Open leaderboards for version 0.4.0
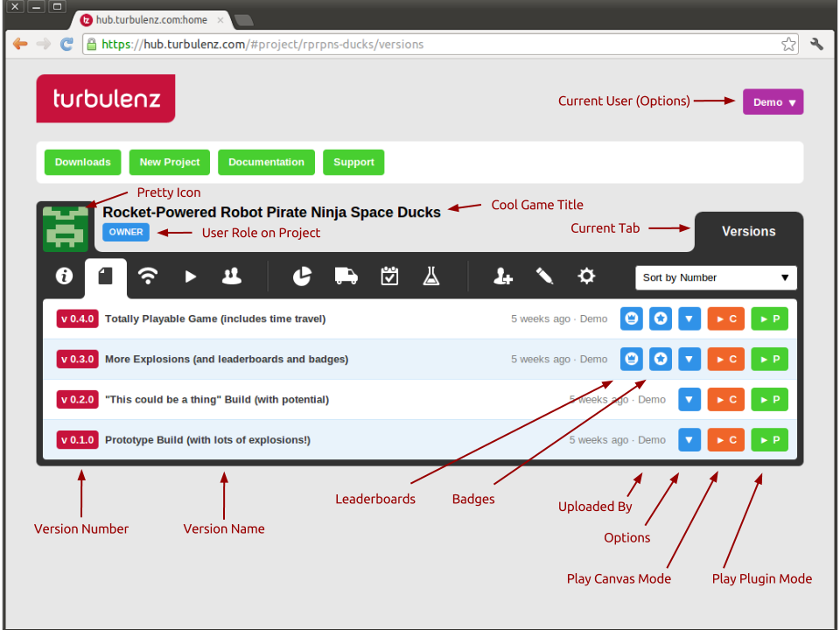Image resolution: width=840 pixels, height=630 pixels. (632, 318)
